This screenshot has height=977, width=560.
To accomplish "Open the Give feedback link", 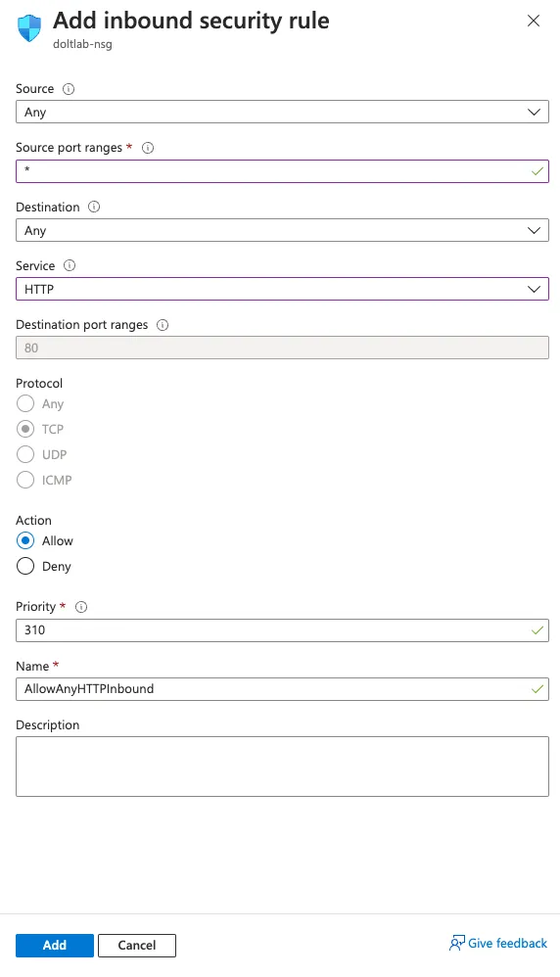I will pyautogui.click(x=498, y=944).
